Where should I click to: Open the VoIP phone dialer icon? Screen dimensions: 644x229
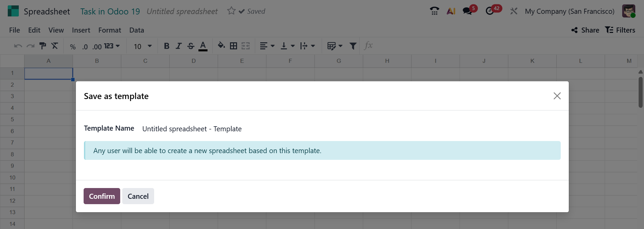pos(434,11)
